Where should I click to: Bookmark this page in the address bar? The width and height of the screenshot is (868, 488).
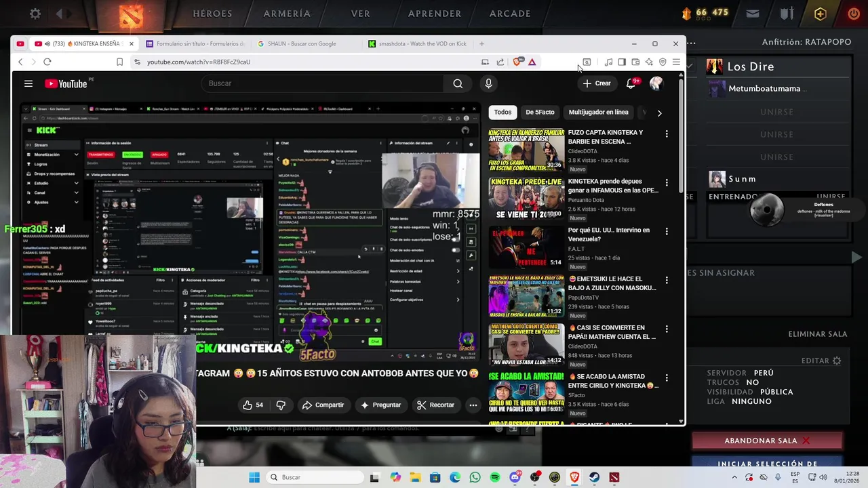tap(119, 62)
